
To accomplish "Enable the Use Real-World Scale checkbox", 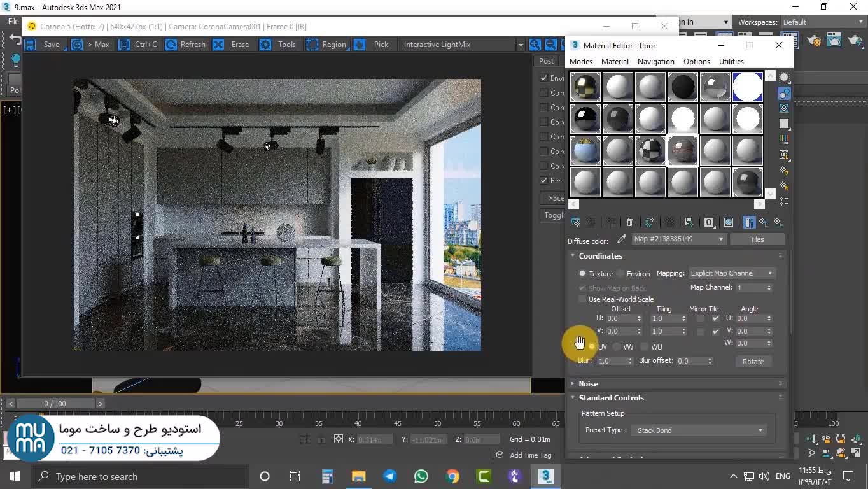I will pos(582,299).
